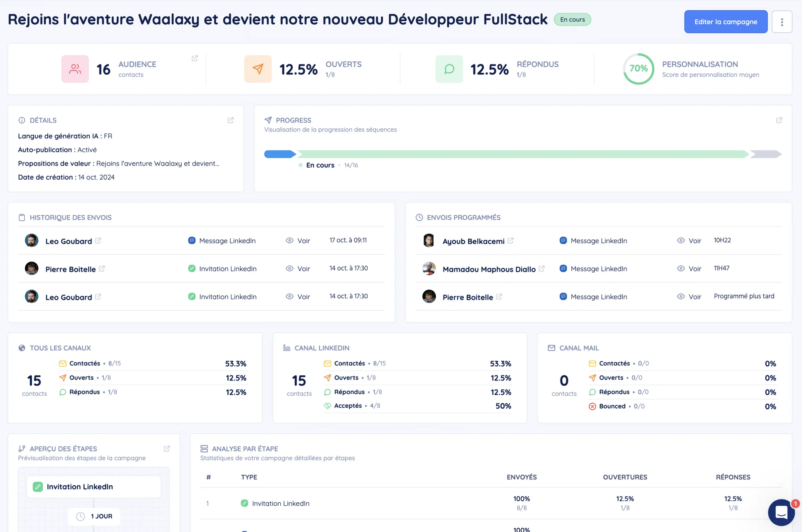This screenshot has width=802, height=532.
Task: Open Aperçu des étapes external link icon
Action: click(167, 449)
